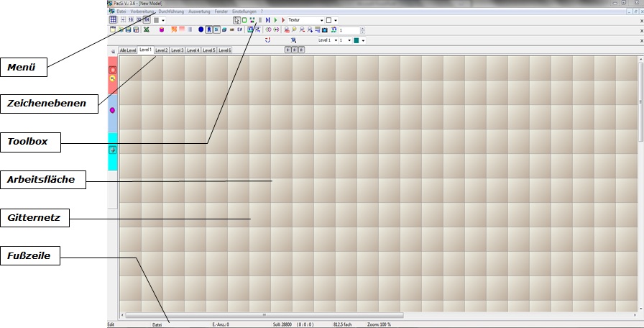Click the Excel export icon
This screenshot has width=644, height=328.
(146, 29)
